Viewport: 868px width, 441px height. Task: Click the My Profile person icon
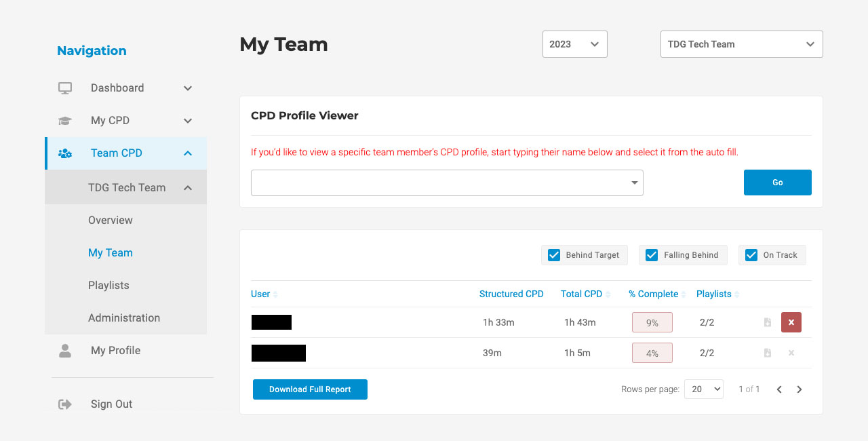(65, 351)
